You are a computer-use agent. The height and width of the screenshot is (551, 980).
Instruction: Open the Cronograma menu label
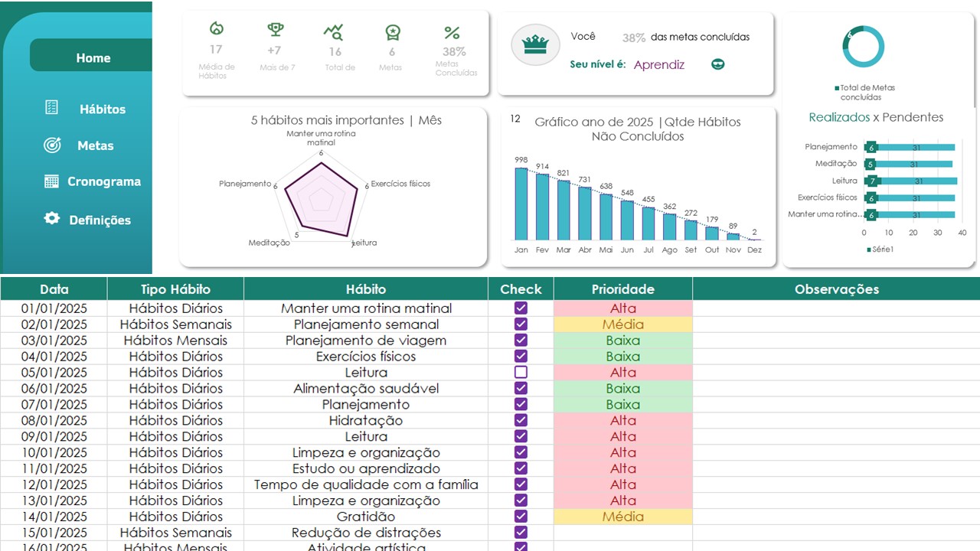point(104,181)
